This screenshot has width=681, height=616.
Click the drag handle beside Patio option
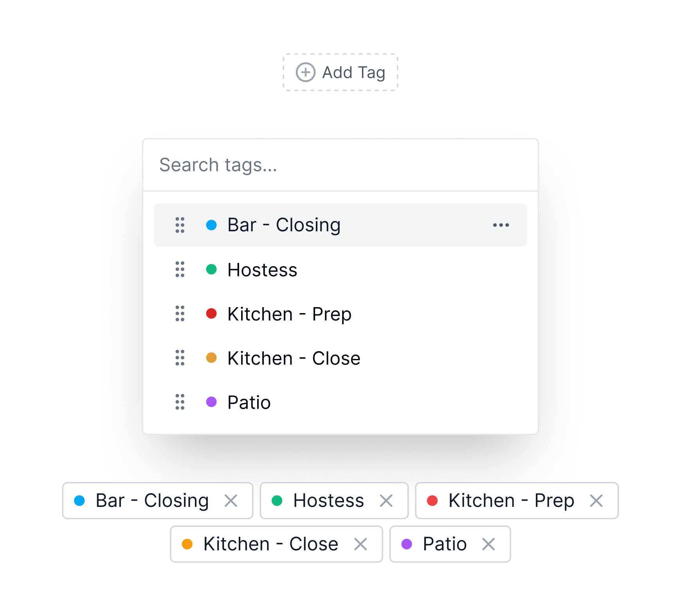tap(180, 402)
